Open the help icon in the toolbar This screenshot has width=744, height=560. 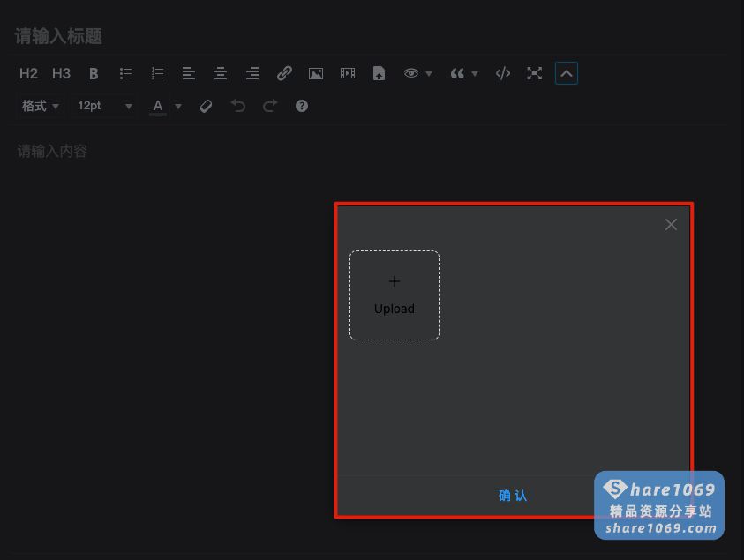pos(301,106)
